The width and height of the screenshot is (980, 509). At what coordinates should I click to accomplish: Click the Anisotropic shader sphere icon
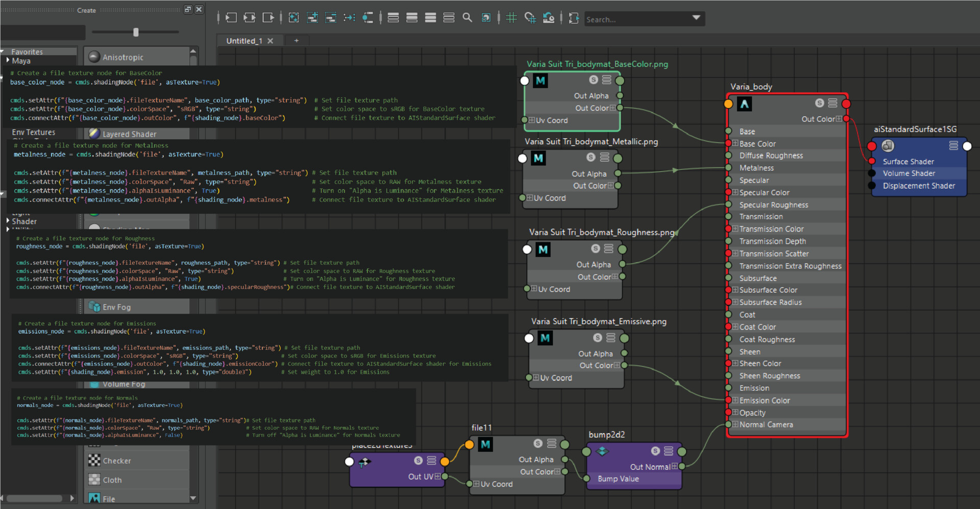click(94, 57)
